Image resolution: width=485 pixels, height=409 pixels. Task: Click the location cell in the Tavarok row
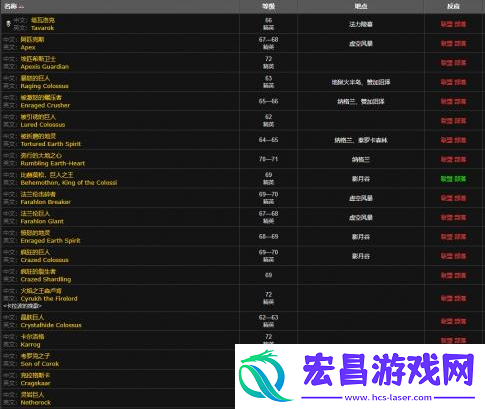point(361,24)
